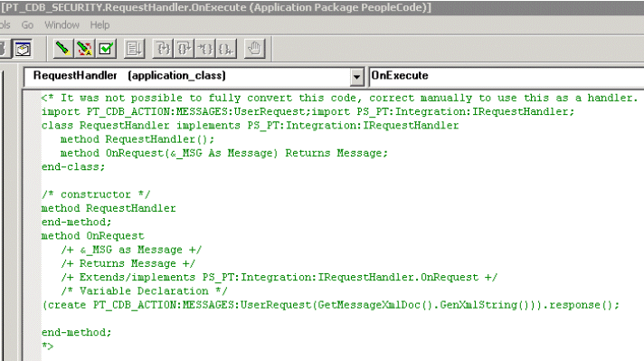Click the Find and Replace icon
The width and height of the screenshot is (644, 361).
(85, 49)
